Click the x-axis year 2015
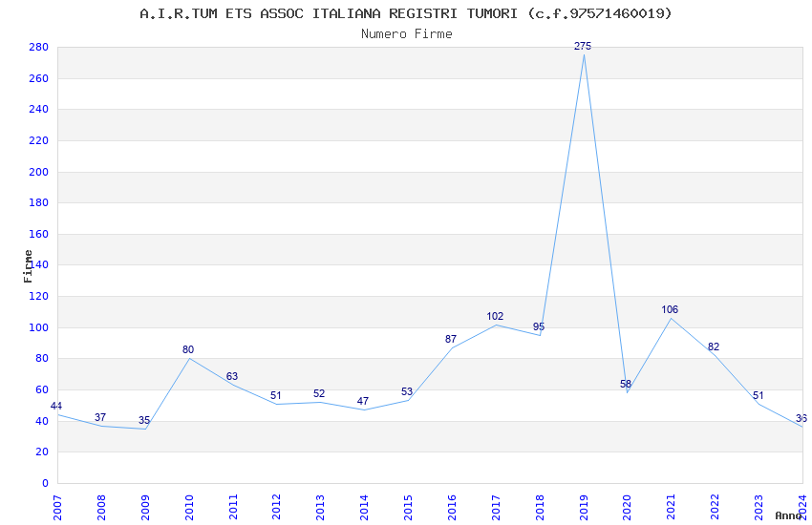 [x=408, y=508]
